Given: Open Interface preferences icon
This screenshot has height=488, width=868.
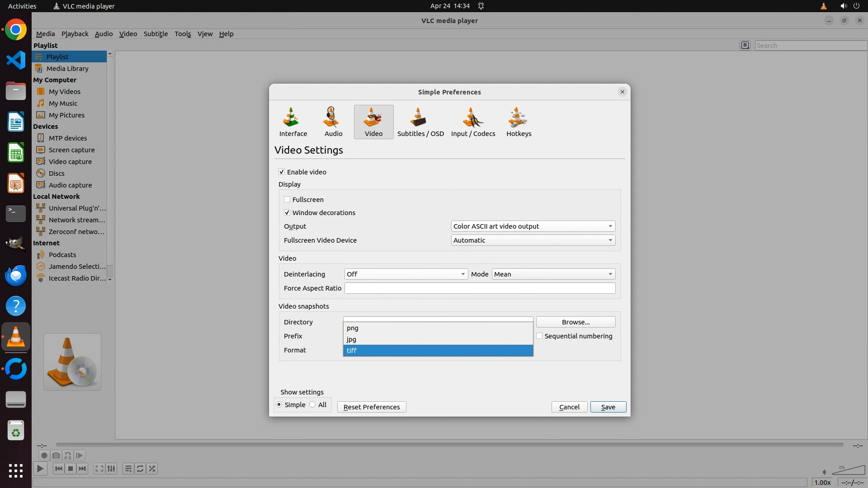Looking at the screenshot, I should tap(293, 121).
